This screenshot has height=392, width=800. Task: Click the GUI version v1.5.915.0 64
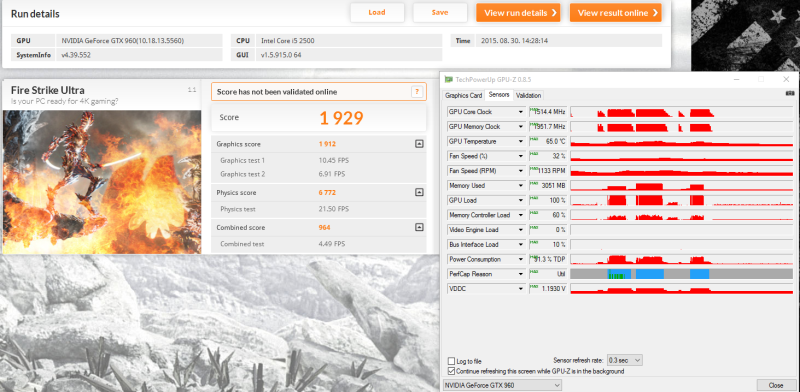pos(349,55)
